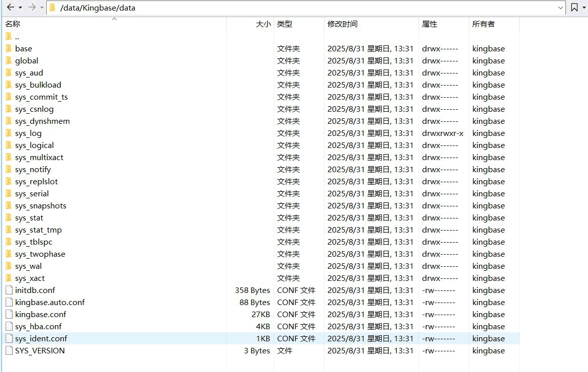588x372 pixels.
Task: Select the global folder icon
Action: click(9, 60)
